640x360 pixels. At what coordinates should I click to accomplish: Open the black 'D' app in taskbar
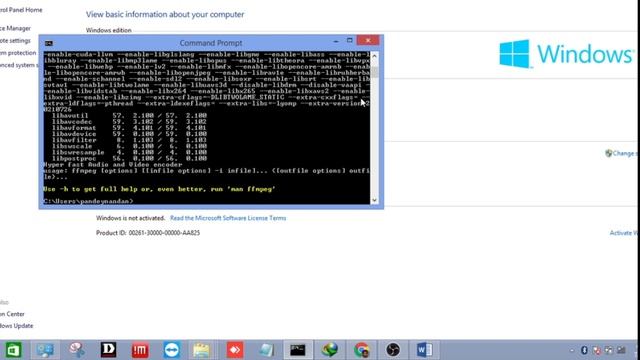click(x=109, y=350)
